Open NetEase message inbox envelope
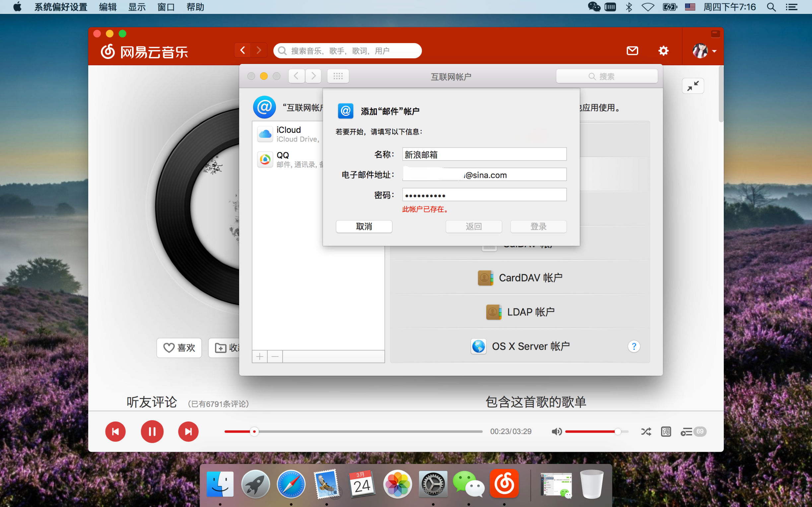812x507 pixels. pos(632,51)
